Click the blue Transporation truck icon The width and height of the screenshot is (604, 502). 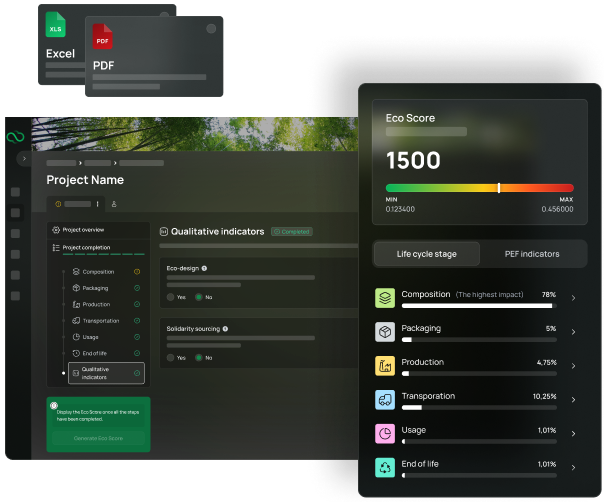(x=386, y=400)
